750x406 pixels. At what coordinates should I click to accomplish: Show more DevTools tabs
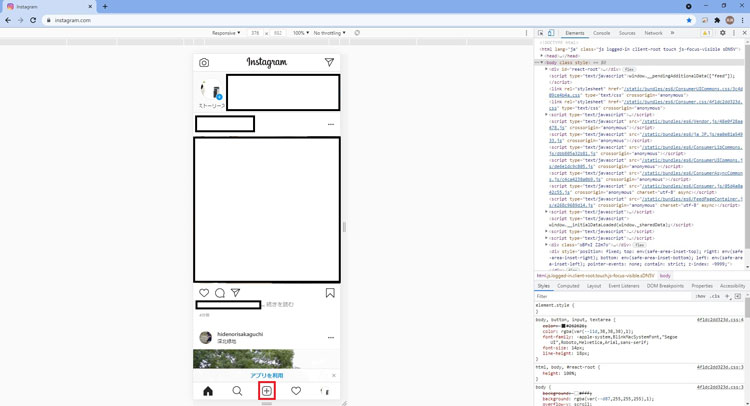672,33
